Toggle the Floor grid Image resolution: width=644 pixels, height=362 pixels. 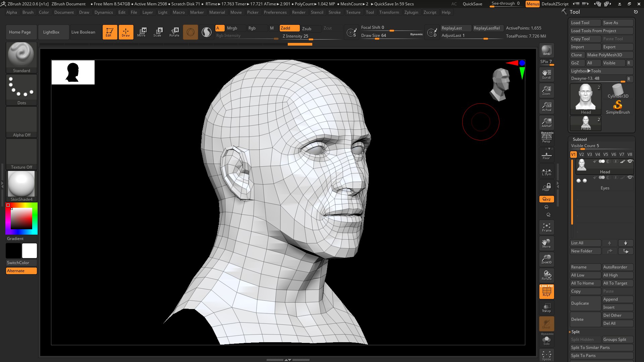coord(546,156)
